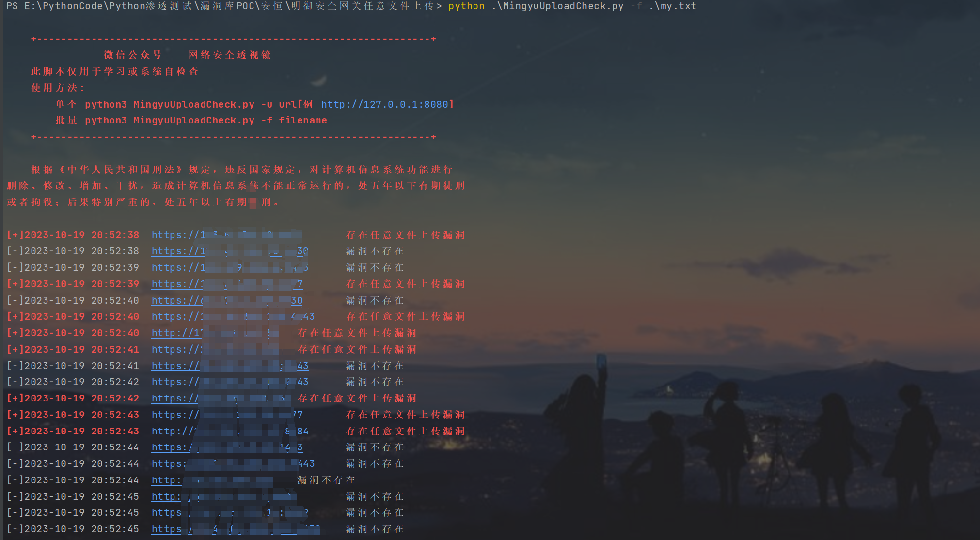Open the [+] URL logged at 20:52:41
This screenshot has width=980, height=540.
point(176,349)
